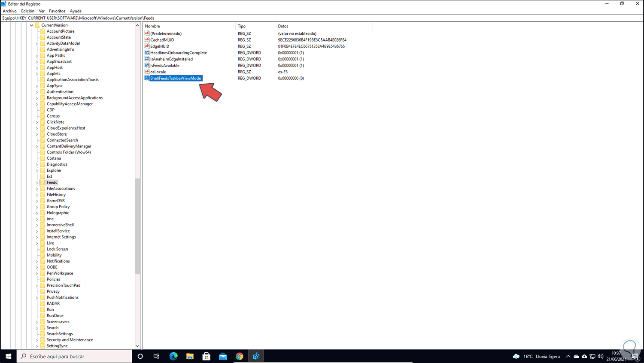Click tree pane scroll up arrow
644x363 pixels.
click(x=137, y=25)
